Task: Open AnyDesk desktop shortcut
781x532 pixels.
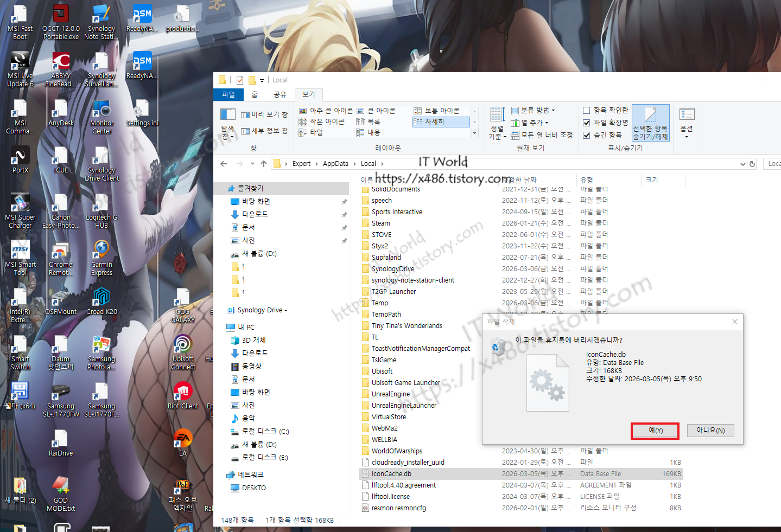Action: pos(61,113)
